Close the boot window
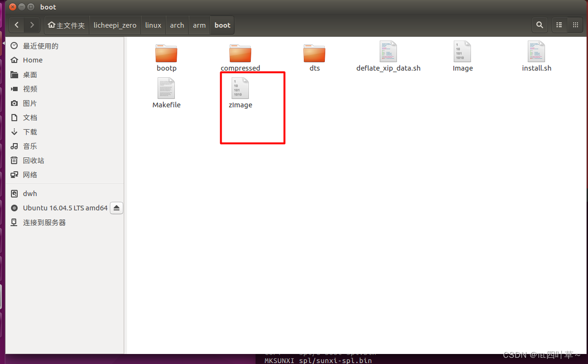Screen dimensions: 588x364 (x=13, y=7)
